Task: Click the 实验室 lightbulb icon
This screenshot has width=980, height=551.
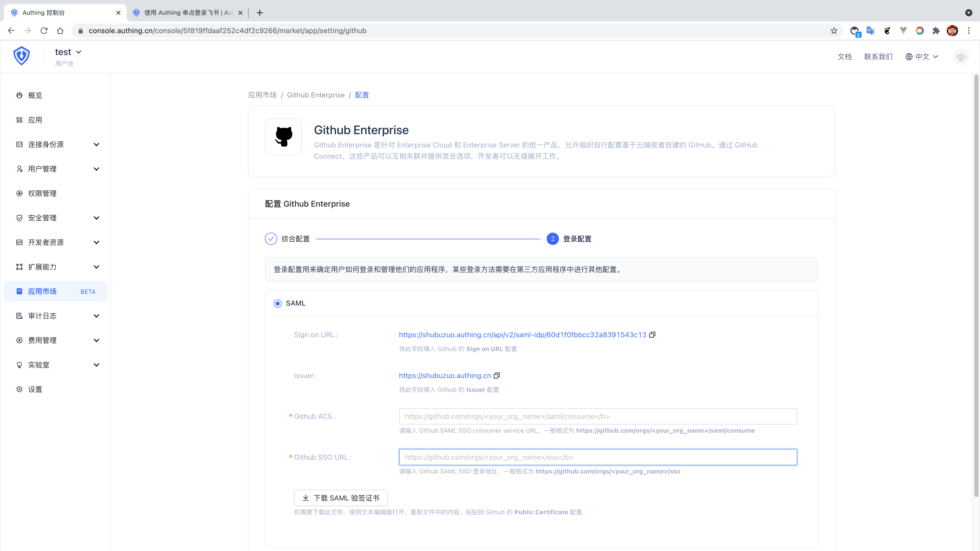Action: click(19, 365)
